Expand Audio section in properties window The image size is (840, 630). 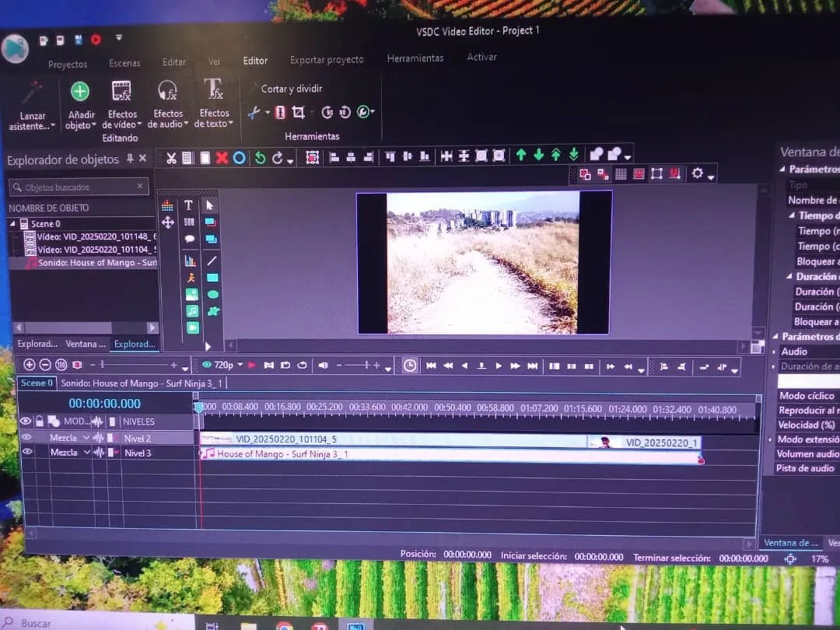click(x=774, y=352)
